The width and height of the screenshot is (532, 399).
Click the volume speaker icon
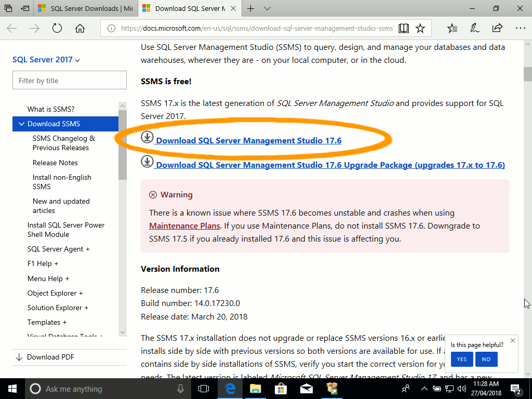(461, 389)
